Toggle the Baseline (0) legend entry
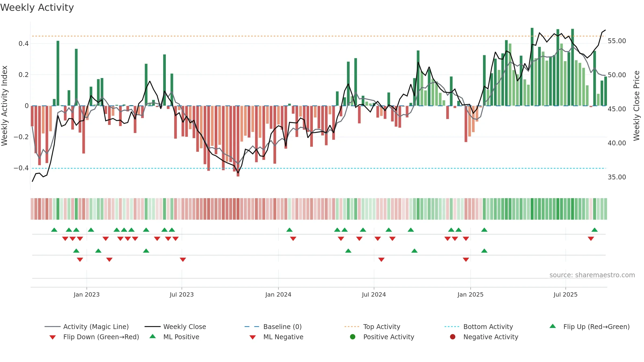Screen dimensions: 644x362 click(273, 327)
